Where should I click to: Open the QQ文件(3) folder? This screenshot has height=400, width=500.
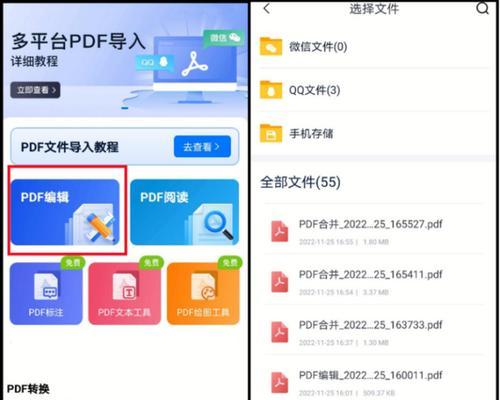pyautogui.click(x=374, y=90)
